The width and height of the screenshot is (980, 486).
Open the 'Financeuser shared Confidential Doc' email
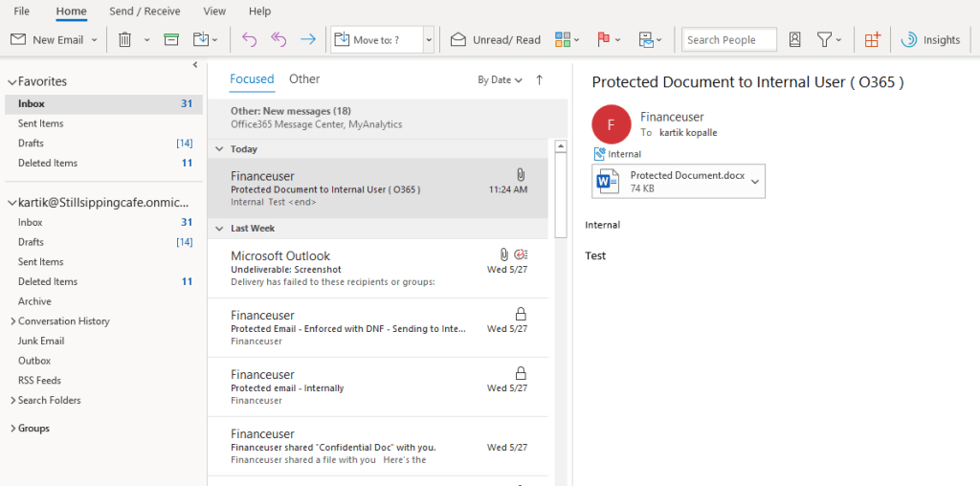[378, 447]
